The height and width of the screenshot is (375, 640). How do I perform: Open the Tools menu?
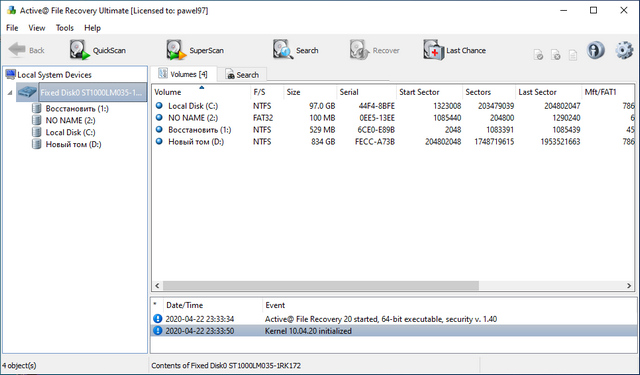[64, 28]
